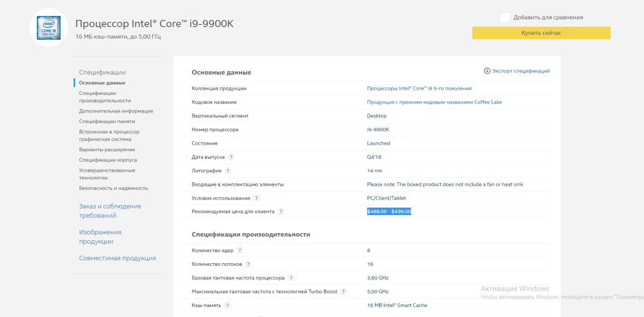
Task: Open help icon beside 'Базовая тактовая частота процессора'
Action: tap(291, 278)
